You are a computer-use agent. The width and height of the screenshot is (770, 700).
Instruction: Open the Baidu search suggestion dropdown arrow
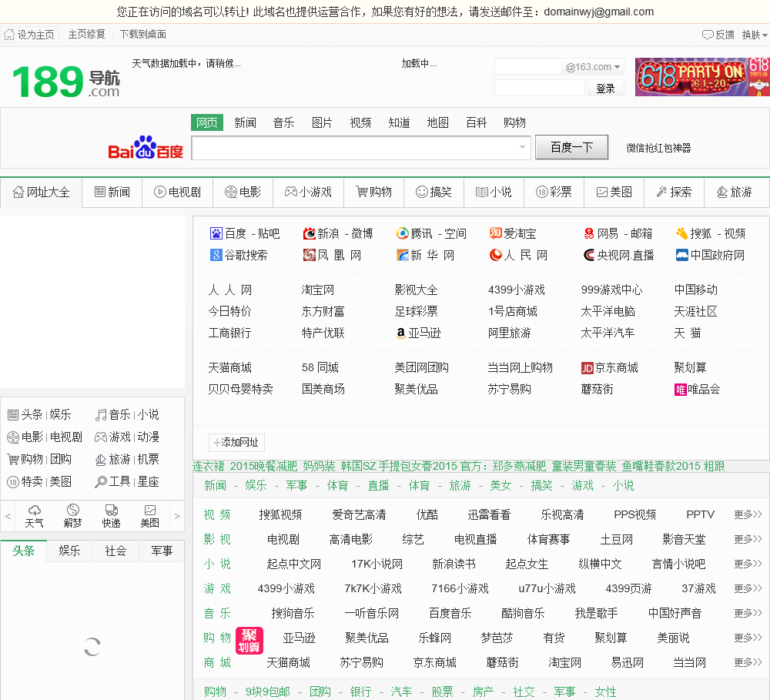(522, 147)
